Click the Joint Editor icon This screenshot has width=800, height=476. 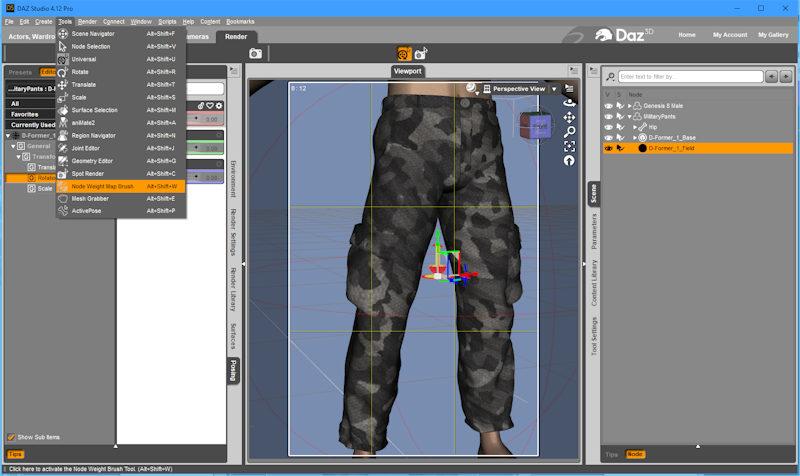coord(63,148)
